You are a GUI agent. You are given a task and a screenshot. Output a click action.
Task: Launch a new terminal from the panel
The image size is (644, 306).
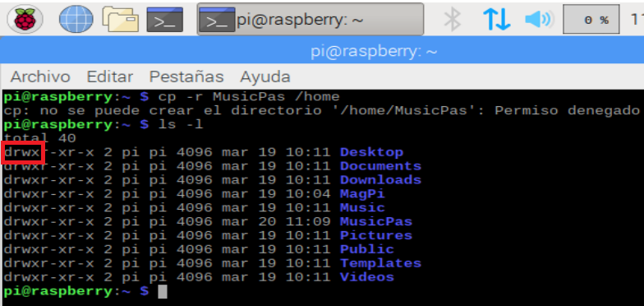(x=164, y=20)
